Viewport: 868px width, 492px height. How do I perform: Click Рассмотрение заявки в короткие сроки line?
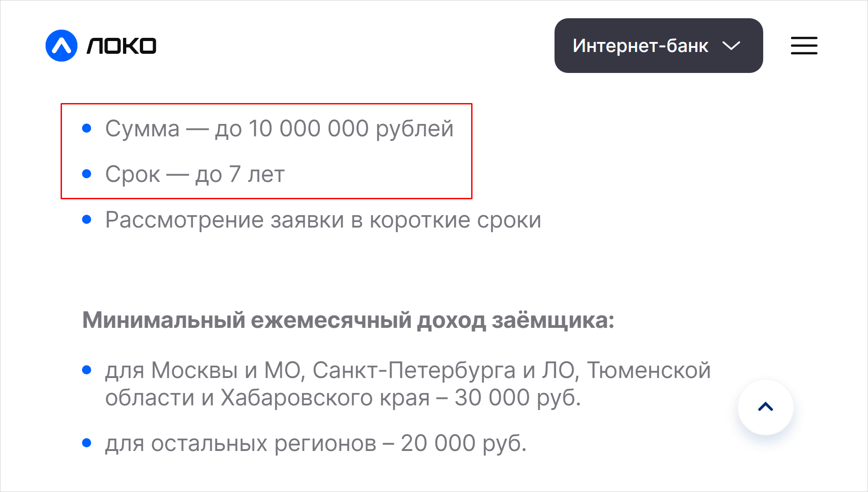[x=323, y=220]
